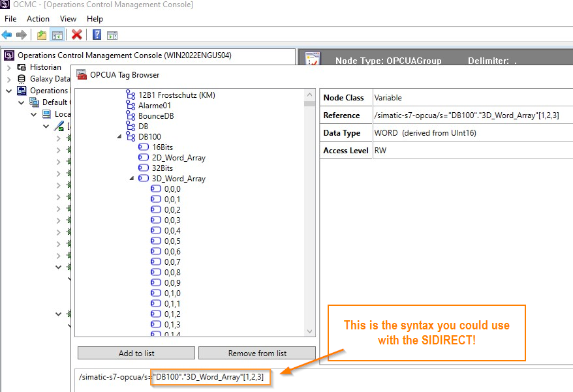The image size is (573, 392).
Task: Click the Up One Level folder icon
Action: [x=42, y=35]
